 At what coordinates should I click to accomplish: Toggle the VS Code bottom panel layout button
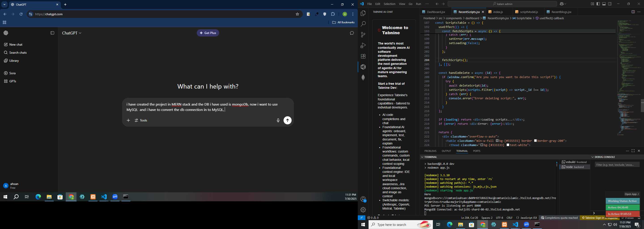click(604, 4)
